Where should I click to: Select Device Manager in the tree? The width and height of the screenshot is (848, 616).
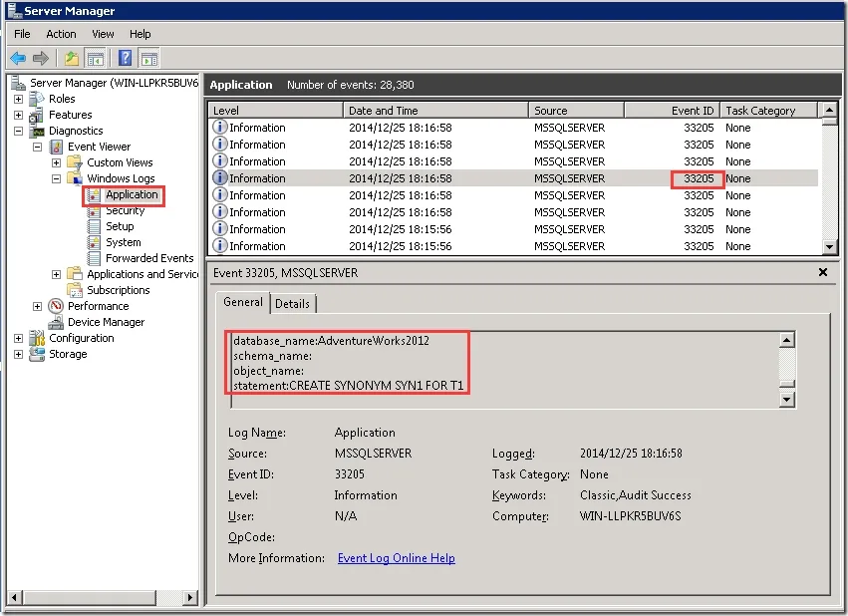[106, 322]
